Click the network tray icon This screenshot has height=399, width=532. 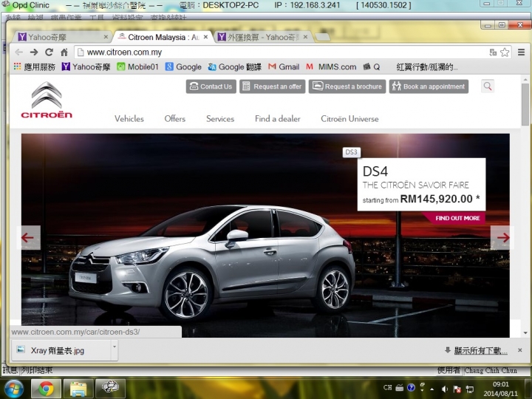(470, 389)
